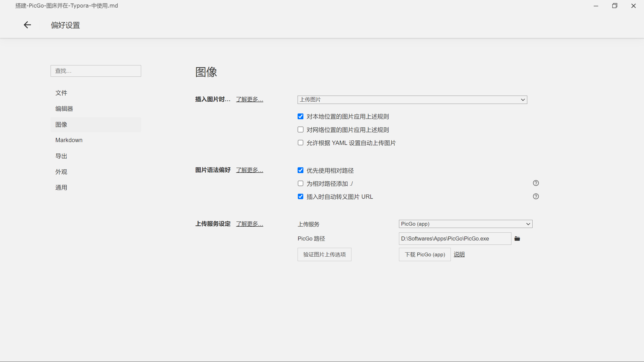This screenshot has height=362, width=644.
Task: Click the folder icon to browse PicGo path
Action: pyautogui.click(x=517, y=238)
